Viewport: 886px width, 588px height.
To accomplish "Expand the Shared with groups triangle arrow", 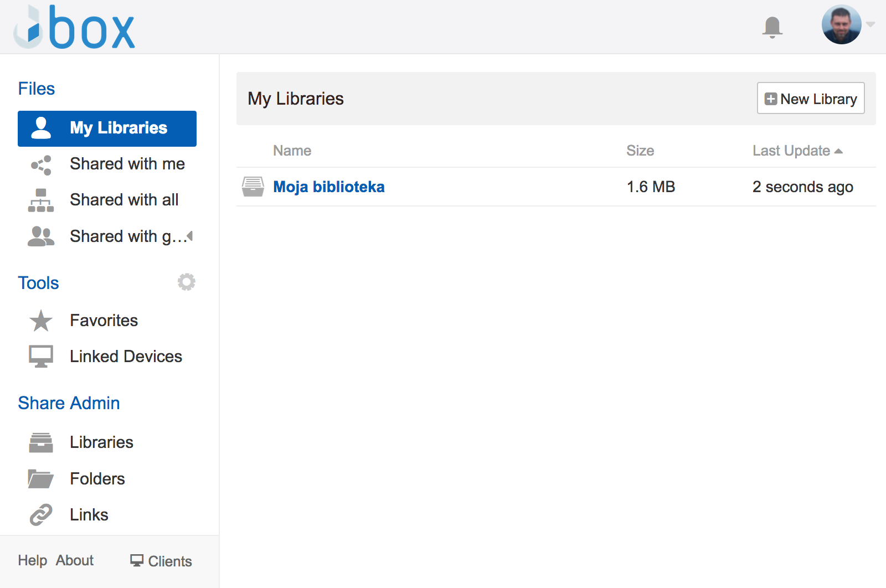I will point(190,236).
